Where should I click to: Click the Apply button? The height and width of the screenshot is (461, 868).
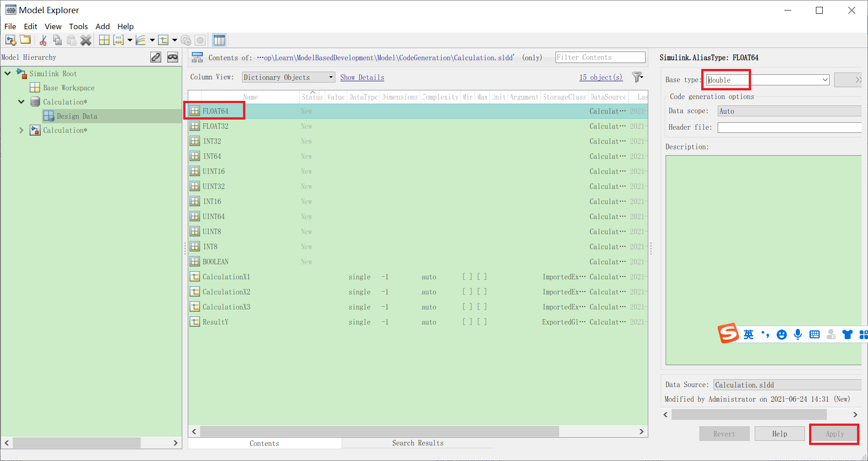point(835,434)
